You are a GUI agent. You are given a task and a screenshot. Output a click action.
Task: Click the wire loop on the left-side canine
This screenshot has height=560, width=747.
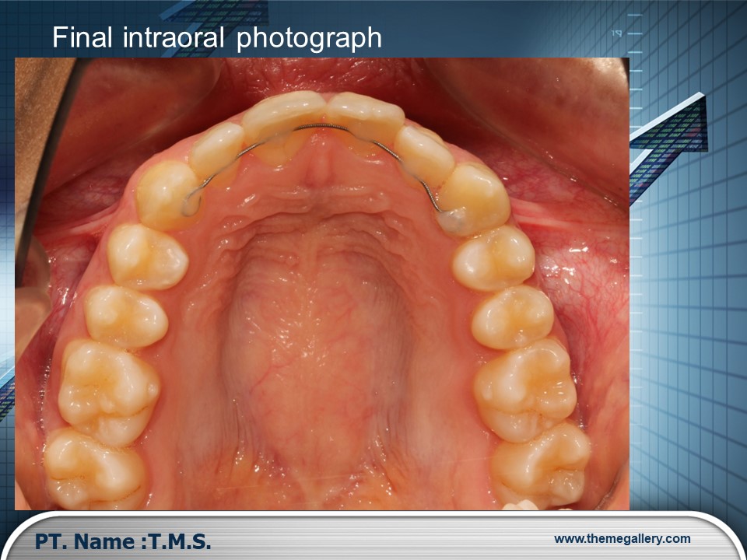(x=188, y=205)
